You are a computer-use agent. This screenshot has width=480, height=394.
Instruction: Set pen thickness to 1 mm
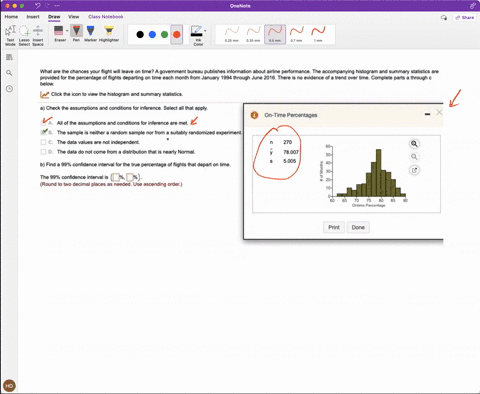tap(318, 34)
